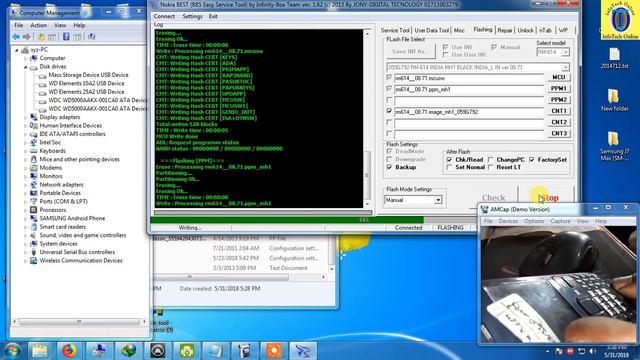Image resolution: width=640 pixels, height=360 pixels.
Task: Open the New folder desktop icon
Action: pos(614,100)
